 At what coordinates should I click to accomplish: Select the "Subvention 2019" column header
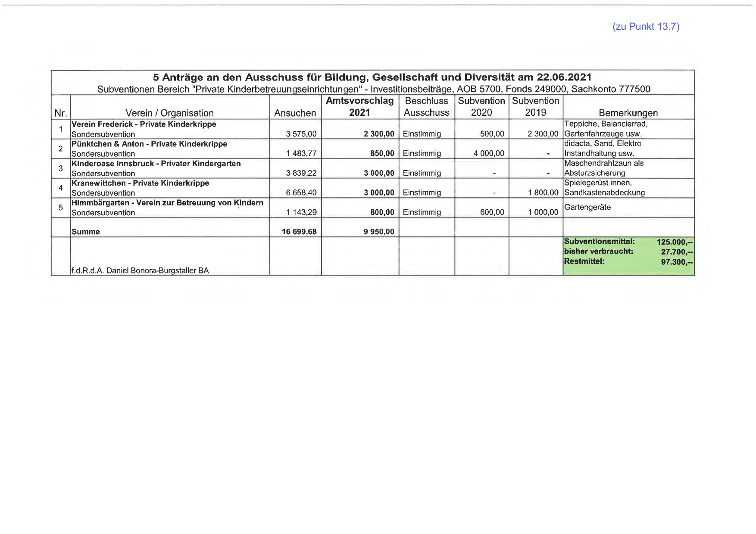(535, 107)
